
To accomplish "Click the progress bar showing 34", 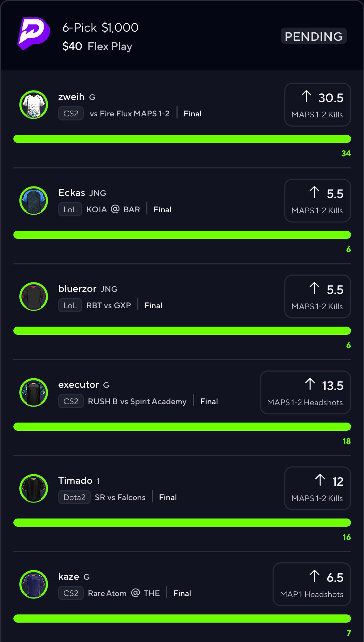I will tap(182, 139).
